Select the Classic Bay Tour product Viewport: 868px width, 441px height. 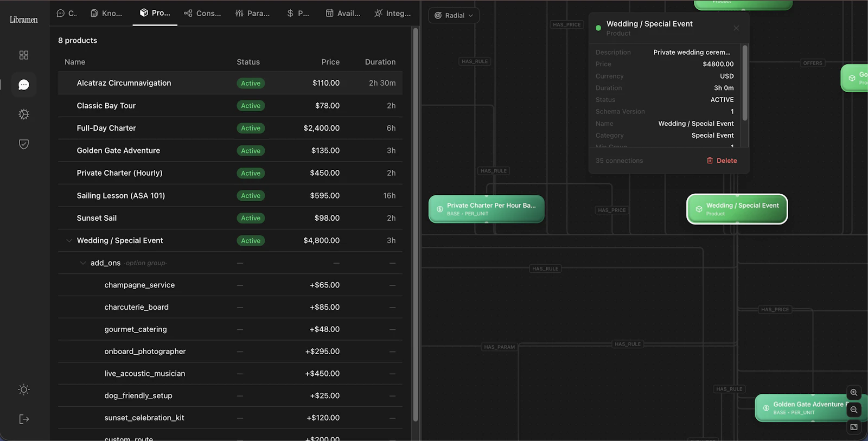[230, 106]
